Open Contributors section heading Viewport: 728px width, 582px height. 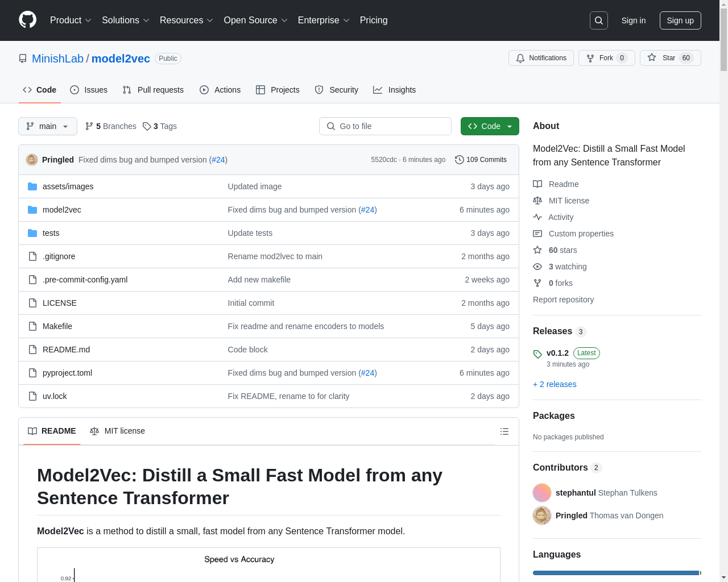pos(560,468)
